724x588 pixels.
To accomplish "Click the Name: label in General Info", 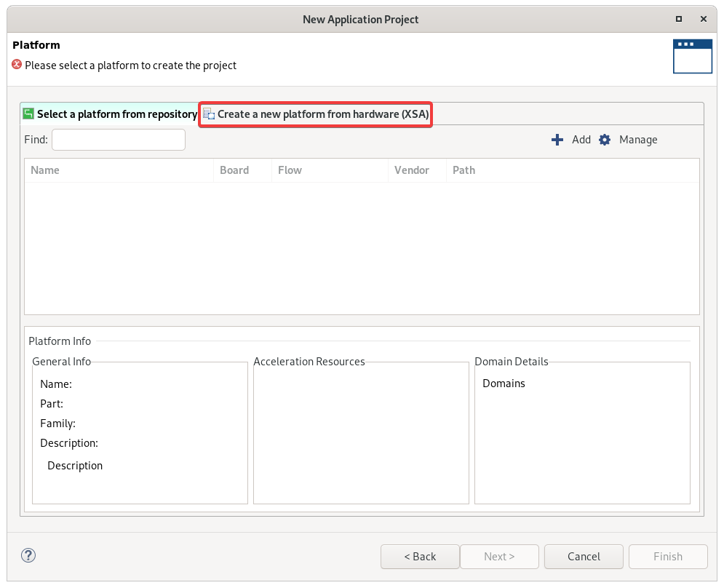I will coord(56,384).
